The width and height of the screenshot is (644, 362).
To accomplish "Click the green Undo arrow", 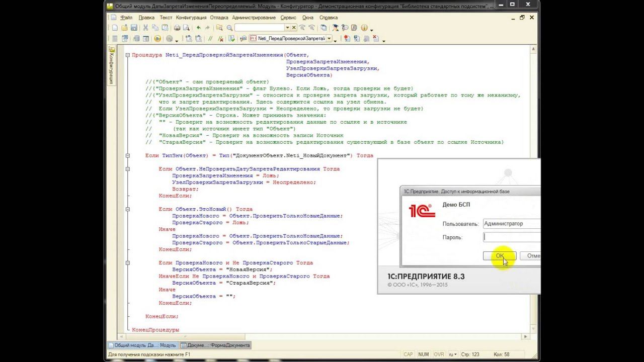I will (198, 28).
